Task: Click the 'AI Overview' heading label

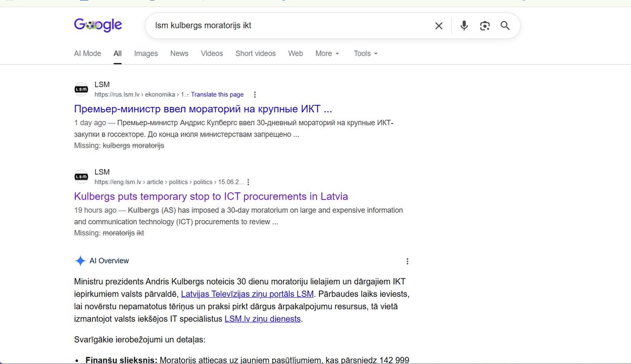Action: [109, 261]
